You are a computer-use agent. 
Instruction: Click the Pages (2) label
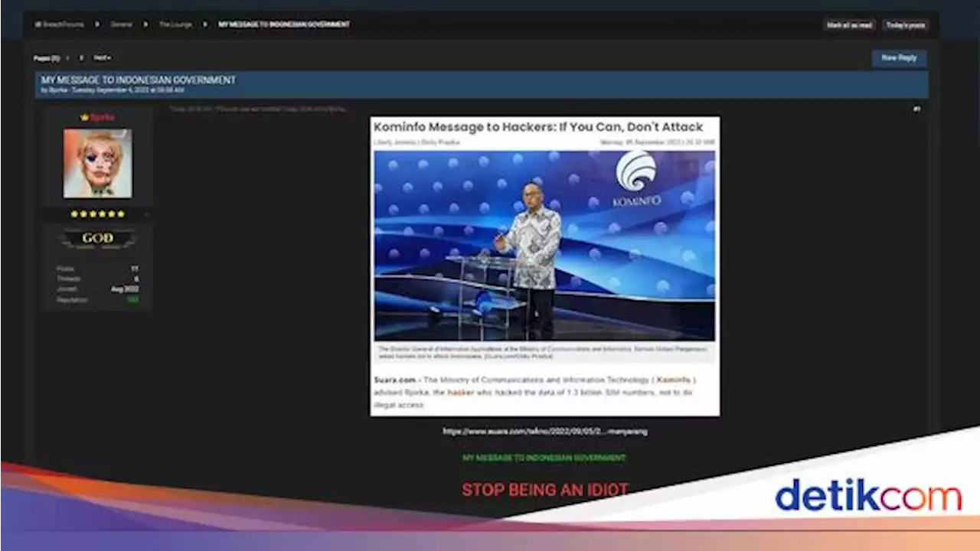click(47, 58)
